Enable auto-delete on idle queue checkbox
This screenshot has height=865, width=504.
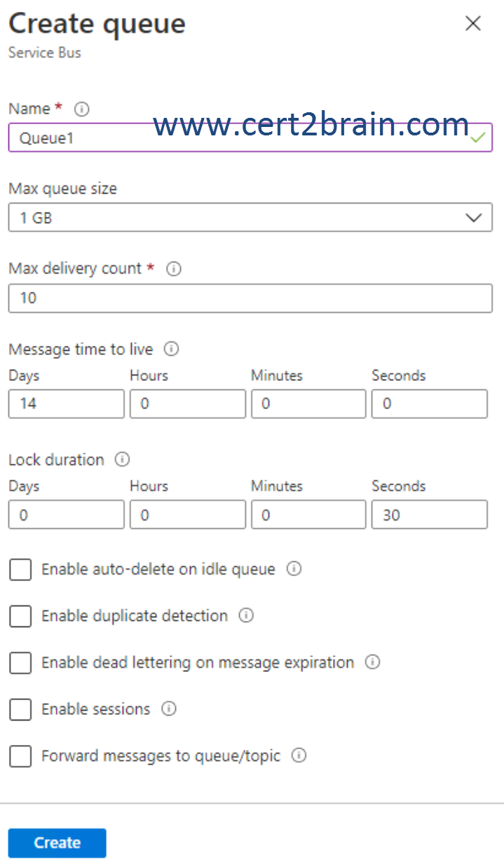[x=20, y=570]
